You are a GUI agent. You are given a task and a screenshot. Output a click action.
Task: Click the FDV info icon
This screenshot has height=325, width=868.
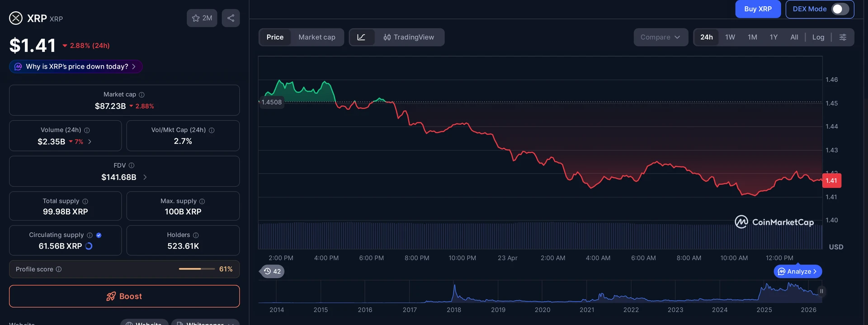[x=132, y=165]
